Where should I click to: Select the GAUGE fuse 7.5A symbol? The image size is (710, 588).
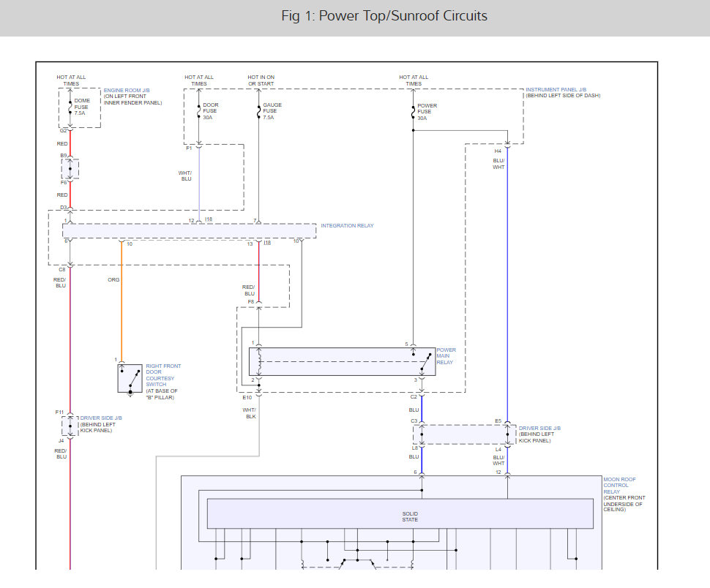click(x=259, y=110)
